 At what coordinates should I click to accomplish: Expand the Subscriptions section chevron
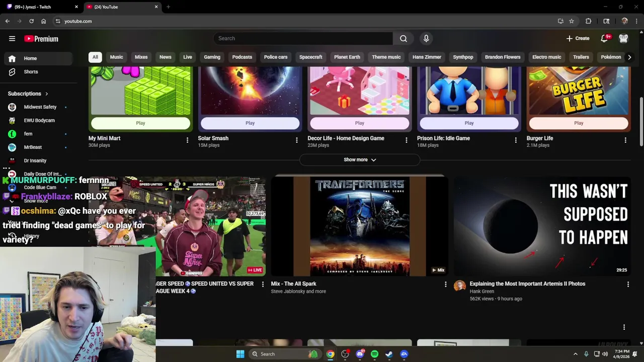47,94
